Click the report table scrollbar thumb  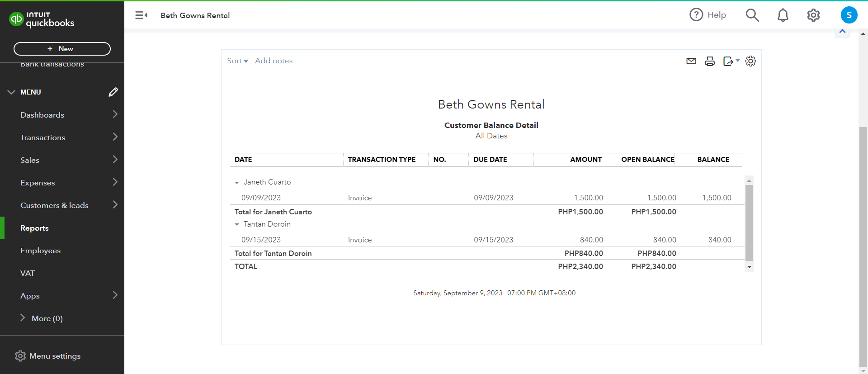point(749,223)
